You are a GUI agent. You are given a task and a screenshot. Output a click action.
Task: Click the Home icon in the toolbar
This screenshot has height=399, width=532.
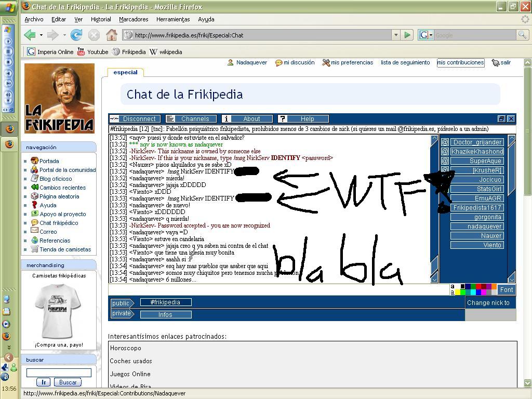tap(111, 35)
